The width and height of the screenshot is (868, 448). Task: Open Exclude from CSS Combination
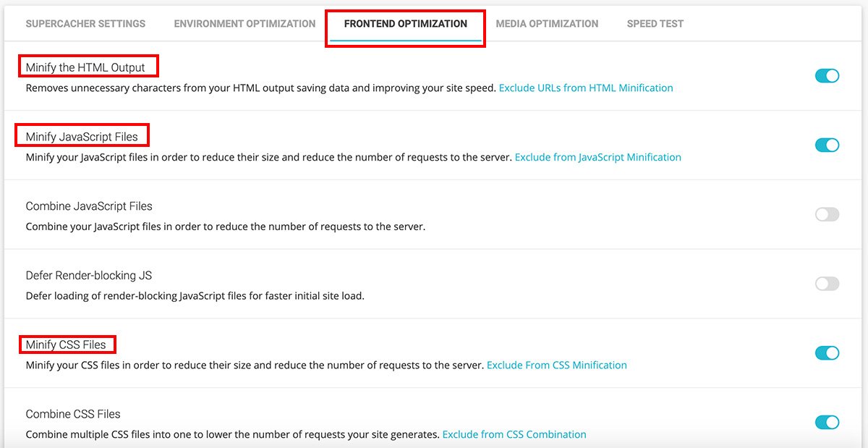514,434
